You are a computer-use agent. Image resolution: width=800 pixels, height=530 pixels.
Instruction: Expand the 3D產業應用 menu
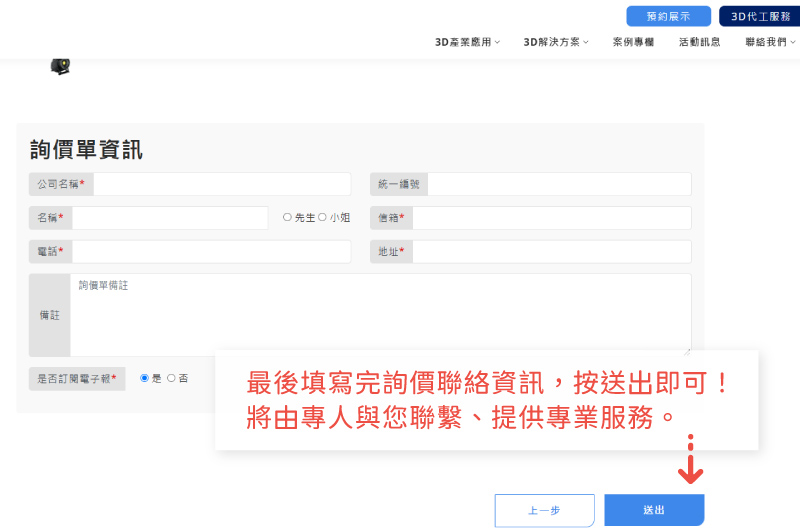(x=467, y=42)
